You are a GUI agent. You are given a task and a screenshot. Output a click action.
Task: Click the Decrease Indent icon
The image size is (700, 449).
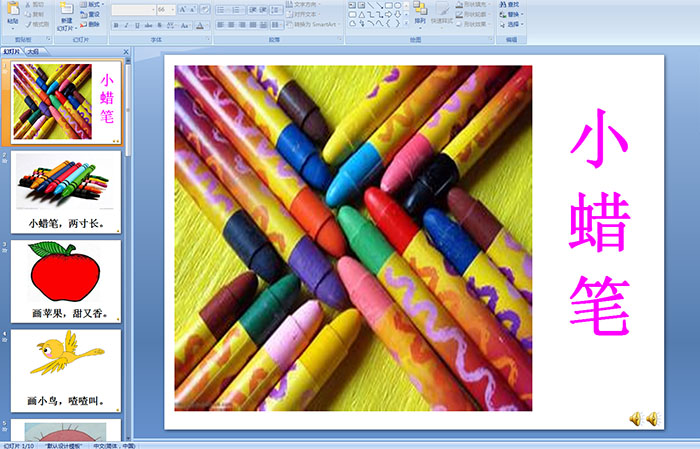253,9
